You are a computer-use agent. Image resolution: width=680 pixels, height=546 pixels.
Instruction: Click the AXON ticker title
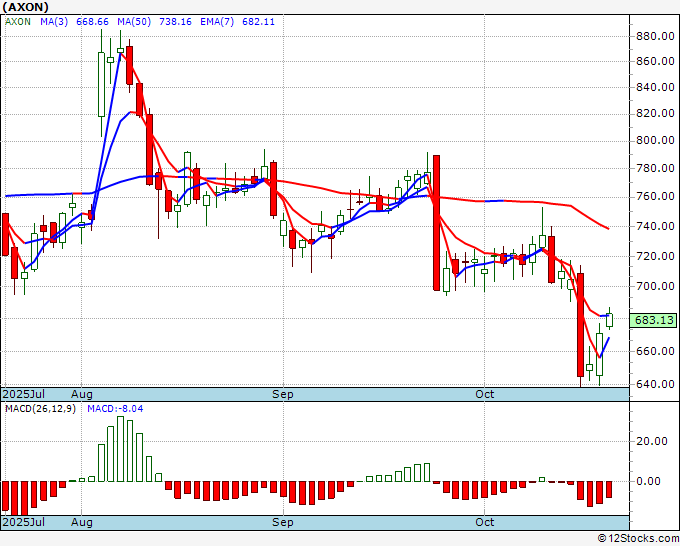coord(25,7)
